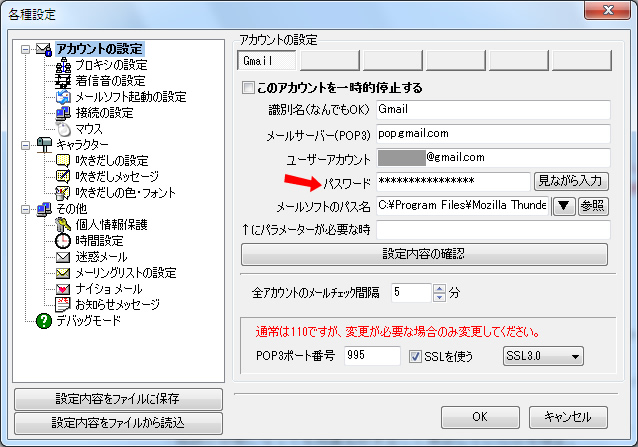638x447 pixels.
Task: Click 設定内容をファイルから読込 button
Action: tap(118, 423)
